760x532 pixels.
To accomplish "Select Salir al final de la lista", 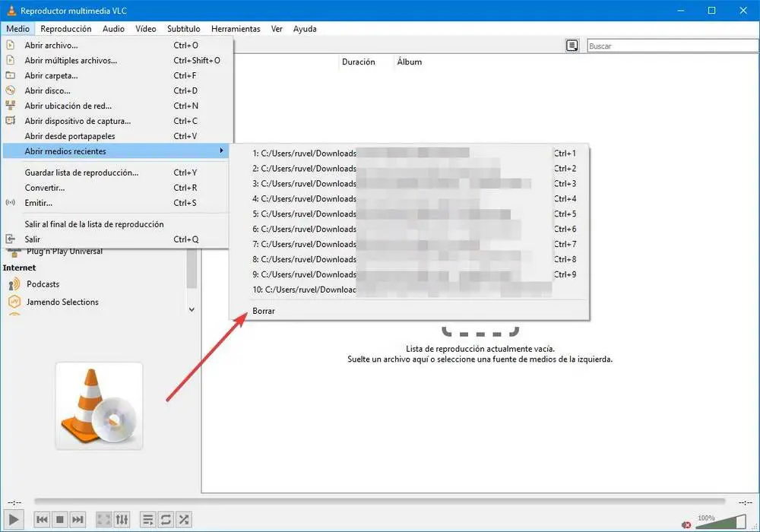I will (x=116, y=224).
